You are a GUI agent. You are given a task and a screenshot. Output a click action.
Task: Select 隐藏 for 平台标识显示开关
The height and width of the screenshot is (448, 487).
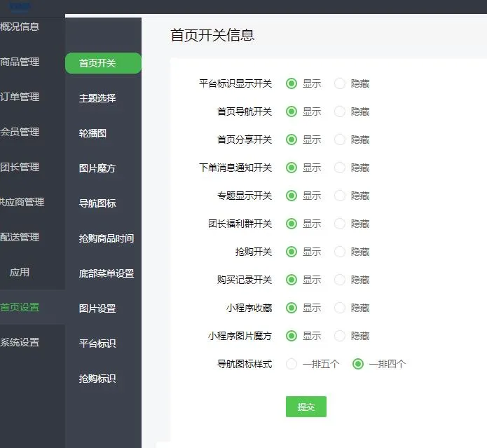coord(339,83)
